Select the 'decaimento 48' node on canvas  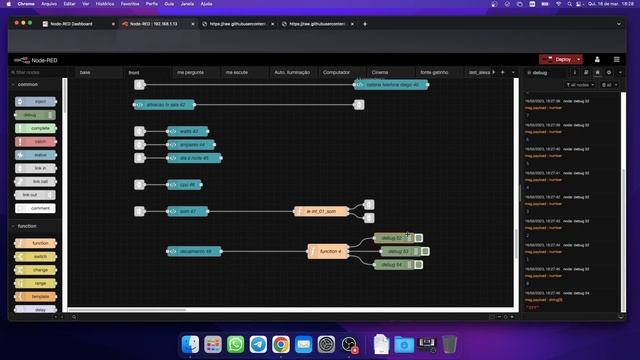point(194,251)
